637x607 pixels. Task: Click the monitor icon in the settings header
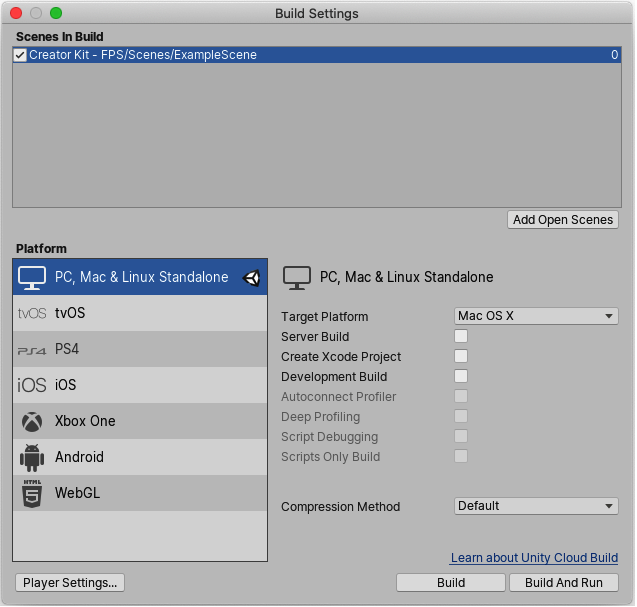297,278
